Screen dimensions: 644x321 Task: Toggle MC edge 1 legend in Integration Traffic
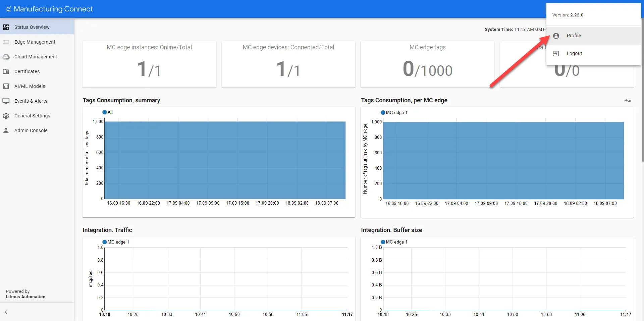tap(104, 242)
